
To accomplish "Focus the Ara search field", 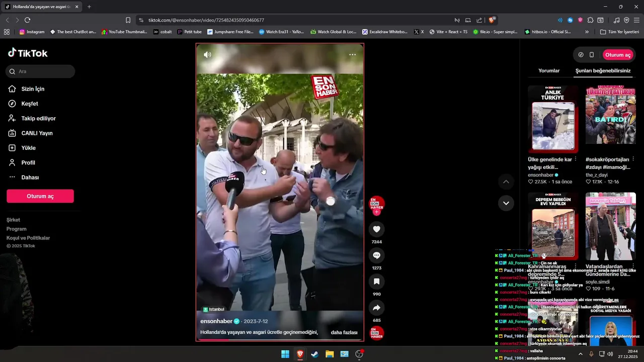I will tap(40, 71).
